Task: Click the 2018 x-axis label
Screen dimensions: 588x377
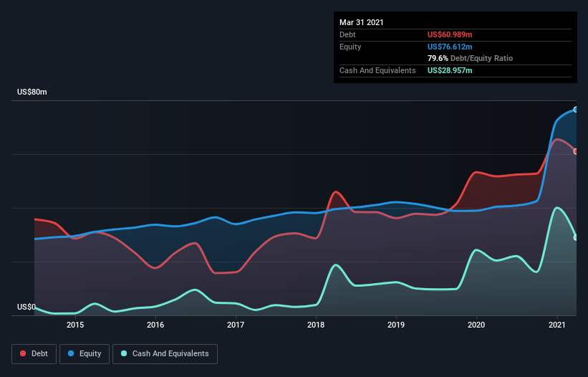Action: coord(316,325)
